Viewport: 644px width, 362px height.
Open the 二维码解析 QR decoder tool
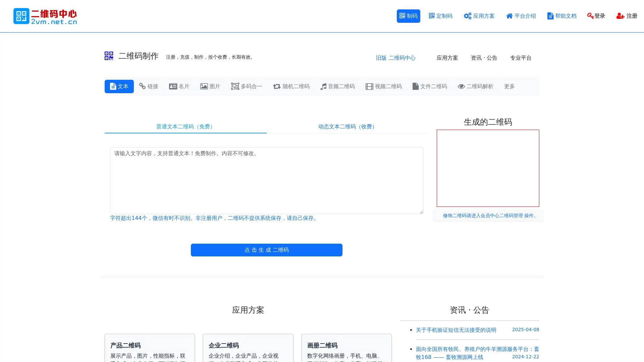point(475,86)
